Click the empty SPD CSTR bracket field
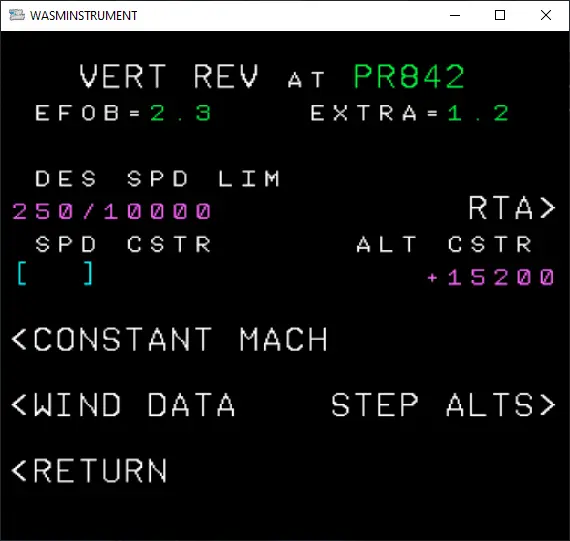570x541 pixels. point(55,273)
